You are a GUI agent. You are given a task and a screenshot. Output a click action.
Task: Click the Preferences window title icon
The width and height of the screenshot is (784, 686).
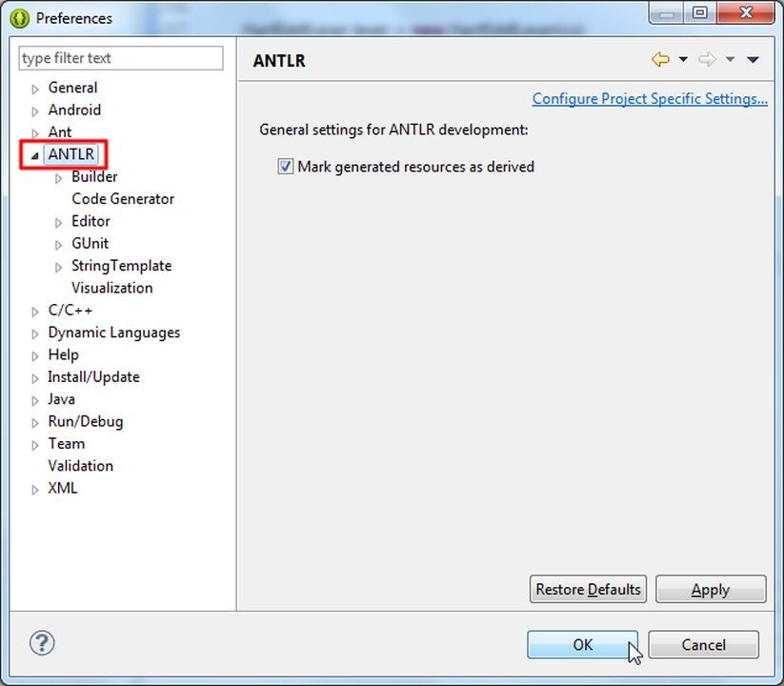[19, 18]
